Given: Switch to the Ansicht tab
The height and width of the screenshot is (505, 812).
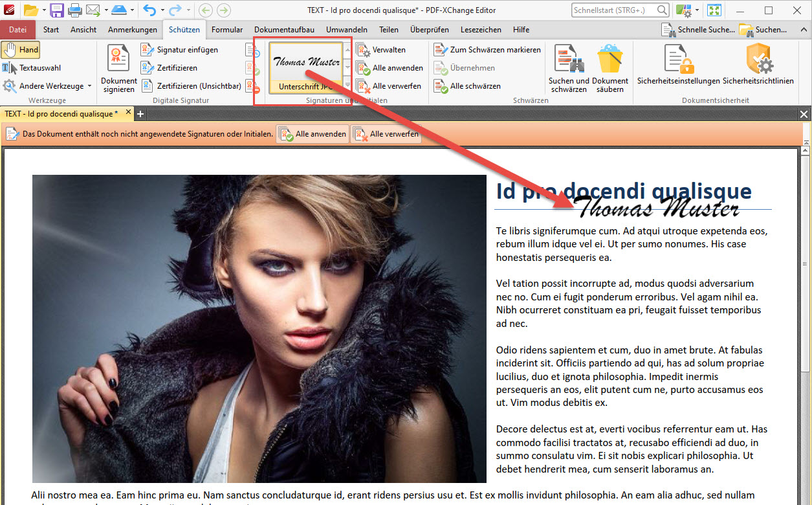Looking at the screenshot, I should coord(83,30).
